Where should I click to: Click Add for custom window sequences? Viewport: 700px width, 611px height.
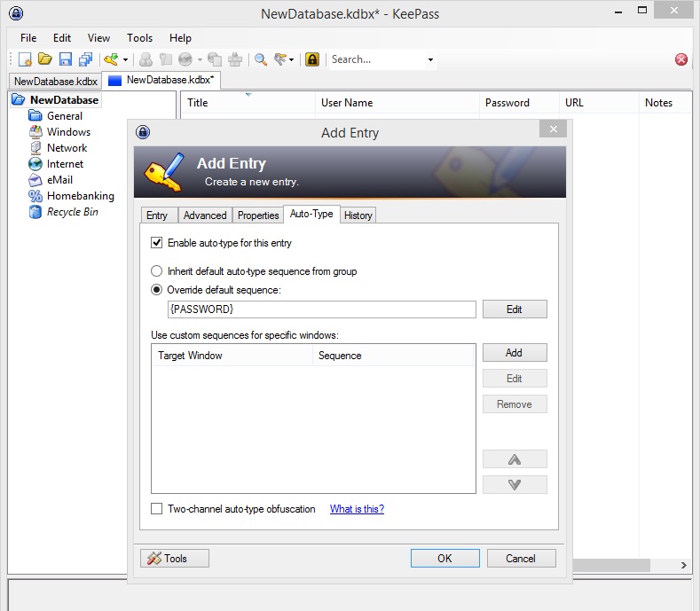pyautogui.click(x=515, y=353)
